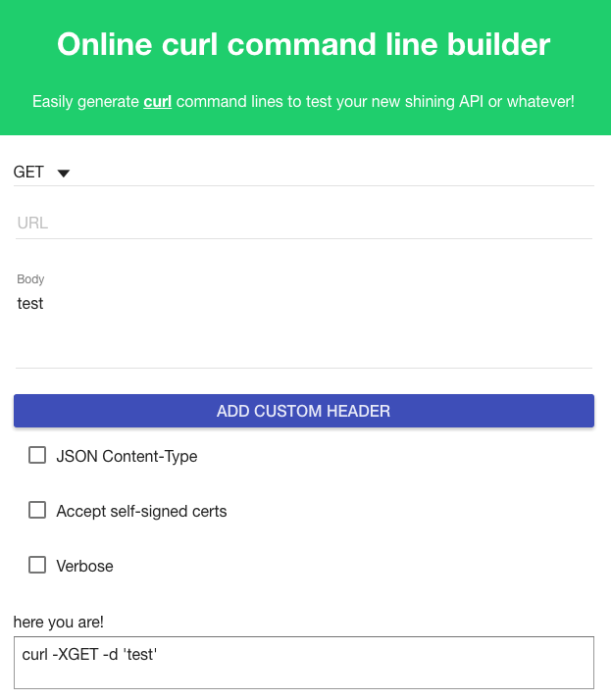Expand the HTTP method dropdown arrow
Image resolution: width=611 pixels, height=700 pixels.
64,174
